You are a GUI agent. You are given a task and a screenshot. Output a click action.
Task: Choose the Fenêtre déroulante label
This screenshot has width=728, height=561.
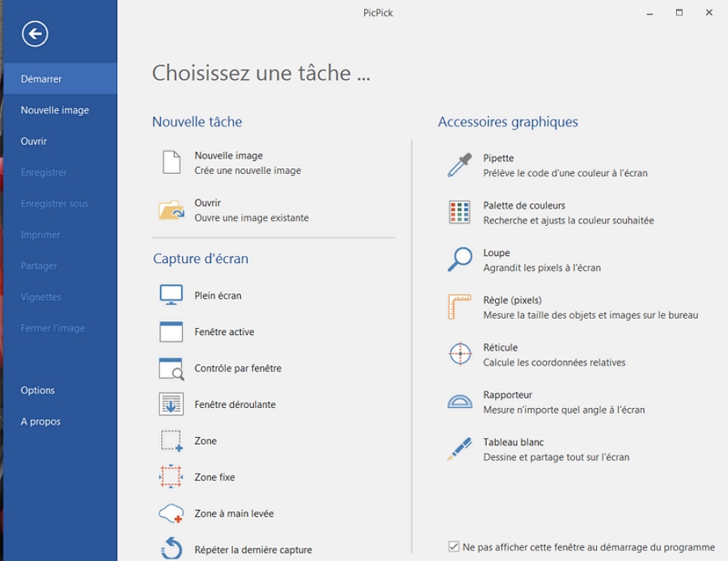click(235, 405)
